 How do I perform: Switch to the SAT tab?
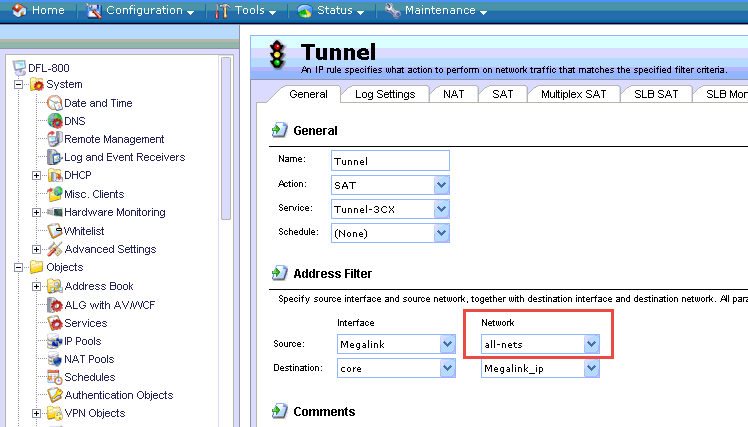coord(502,94)
